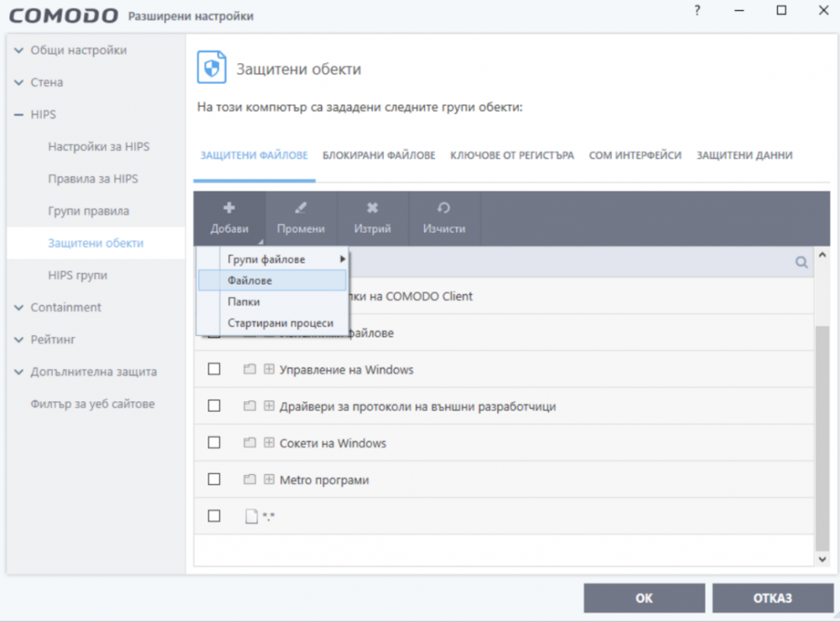840x622 pixels.
Task: Click folder icon of Сокети на Windows
Action: tap(249, 442)
